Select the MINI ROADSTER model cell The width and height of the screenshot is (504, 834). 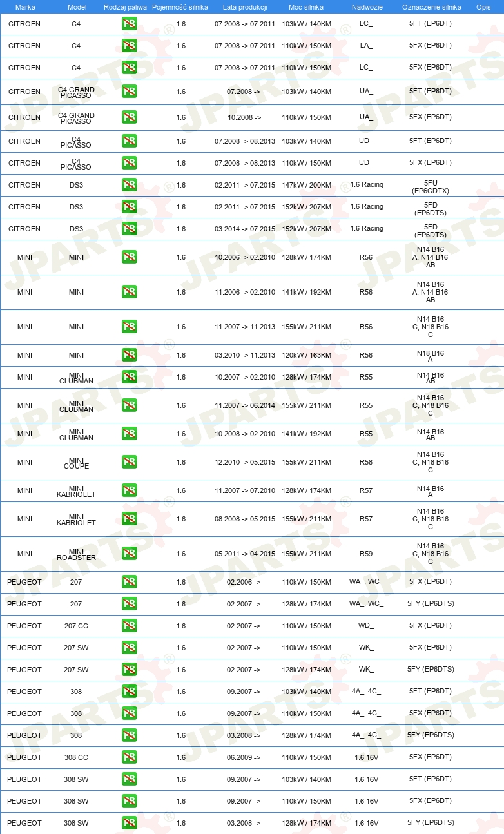coord(76,555)
